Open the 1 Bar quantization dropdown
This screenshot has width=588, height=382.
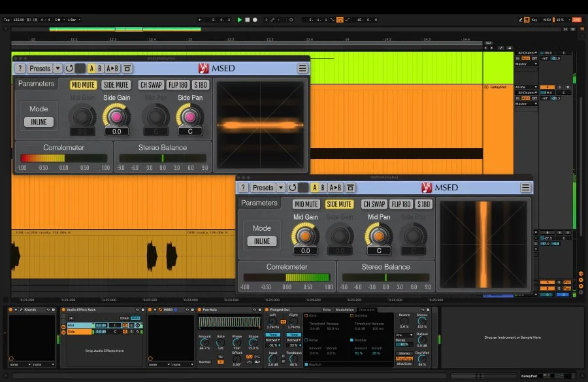[74, 20]
